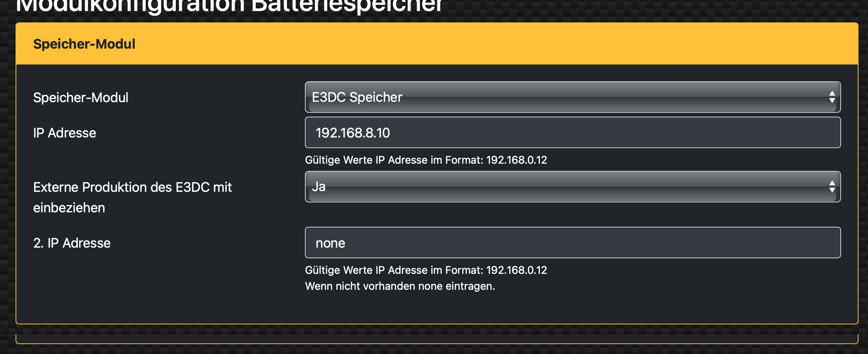
Task: Click the IP Adresse field label
Action: [65, 133]
